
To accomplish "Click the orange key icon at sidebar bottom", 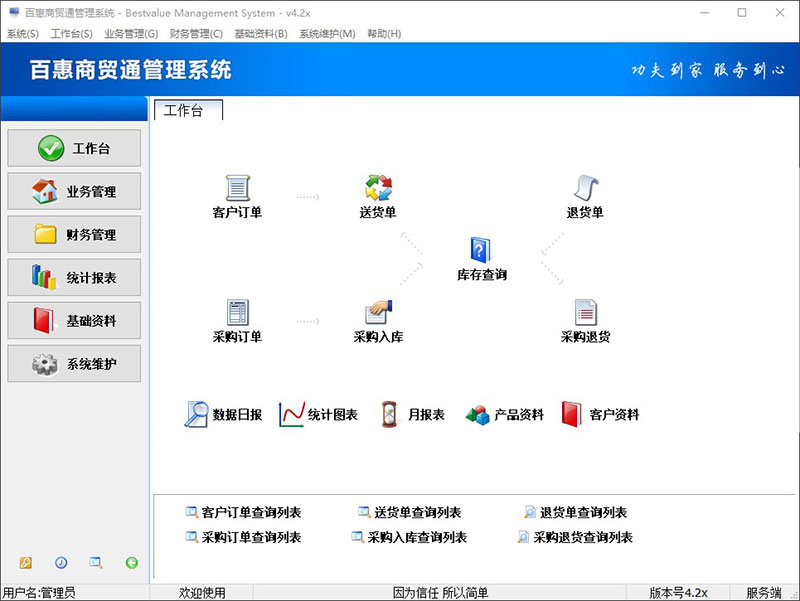I will pyautogui.click(x=26, y=563).
